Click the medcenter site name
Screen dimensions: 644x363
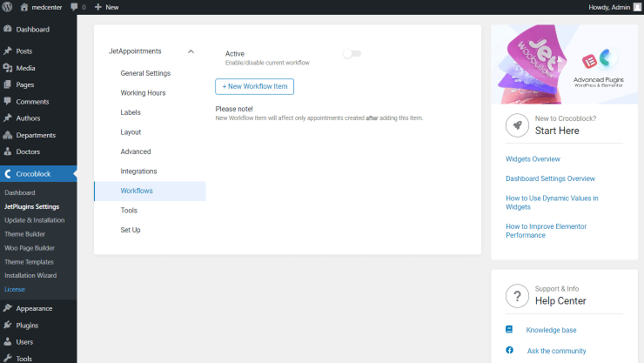click(x=47, y=7)
